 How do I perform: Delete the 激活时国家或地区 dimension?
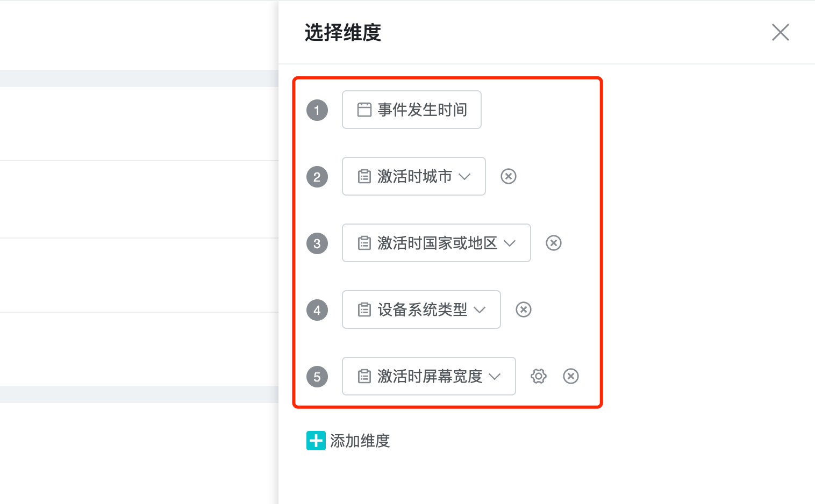tap(553, 243)
